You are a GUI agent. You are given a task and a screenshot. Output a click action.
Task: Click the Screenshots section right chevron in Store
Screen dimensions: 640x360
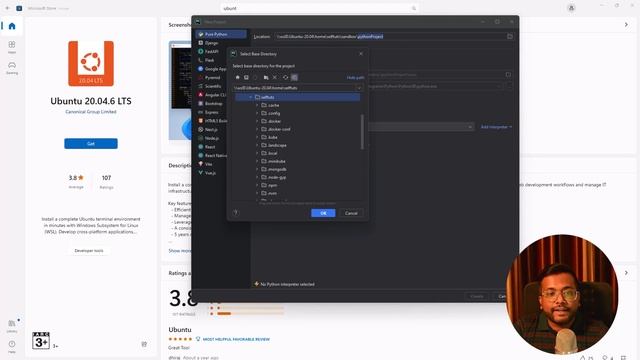click(x=626, y=25)
